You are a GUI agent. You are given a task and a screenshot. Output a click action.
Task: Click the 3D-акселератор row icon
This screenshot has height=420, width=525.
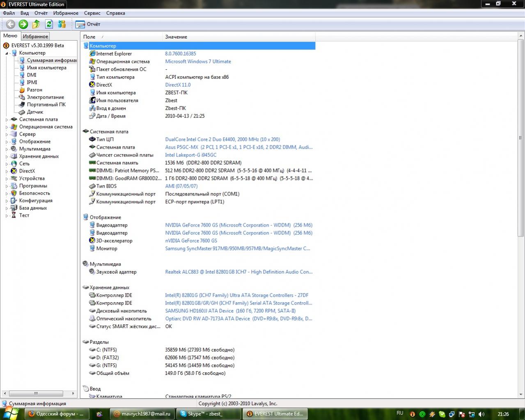click(92, 241)
